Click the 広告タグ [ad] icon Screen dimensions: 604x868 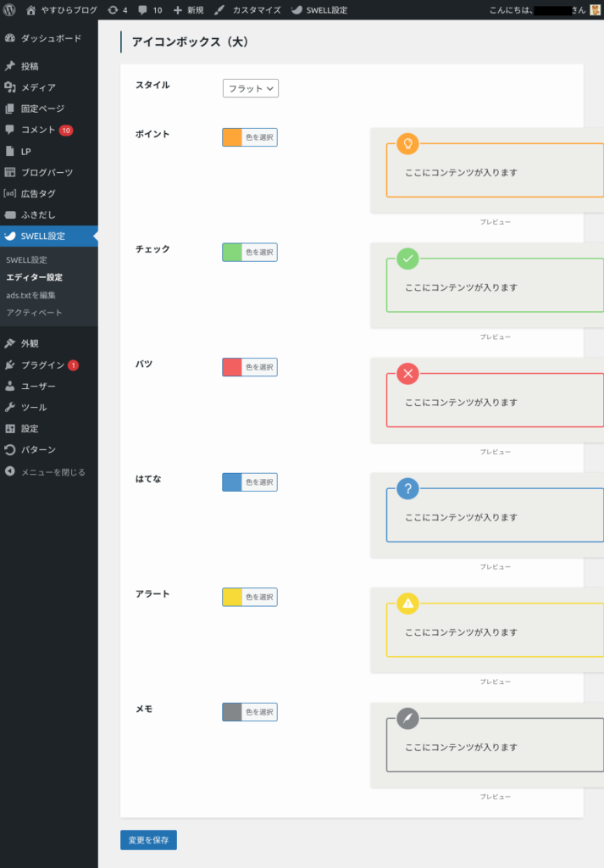click(x=10, y=193)
